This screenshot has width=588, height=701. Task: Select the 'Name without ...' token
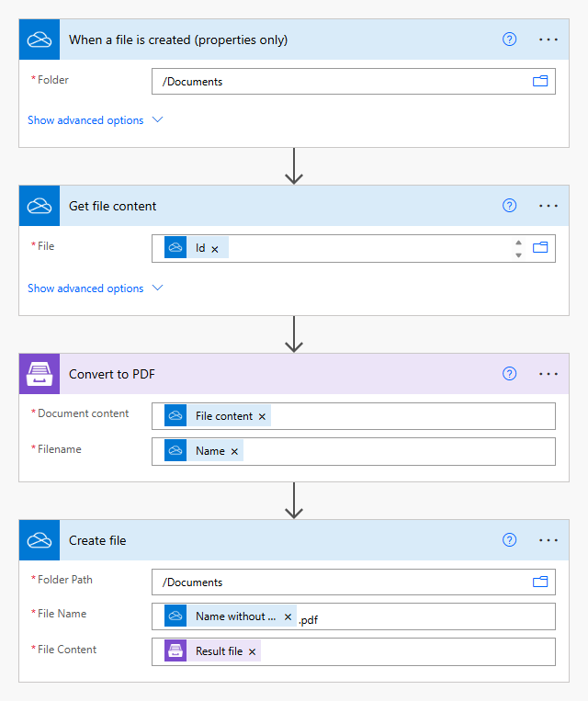click(x=231, y=616)
